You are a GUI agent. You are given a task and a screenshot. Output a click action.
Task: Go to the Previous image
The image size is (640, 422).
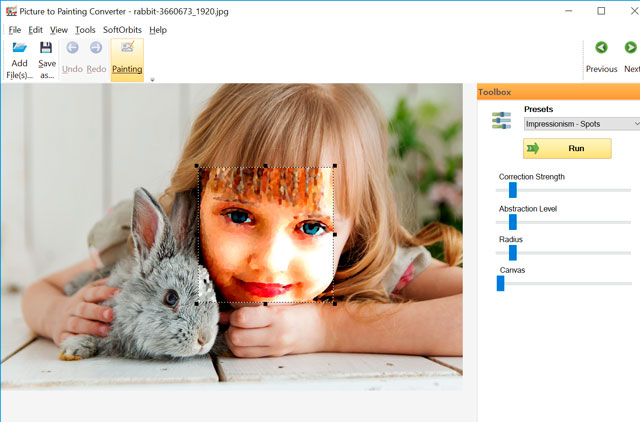click(601, 48)
